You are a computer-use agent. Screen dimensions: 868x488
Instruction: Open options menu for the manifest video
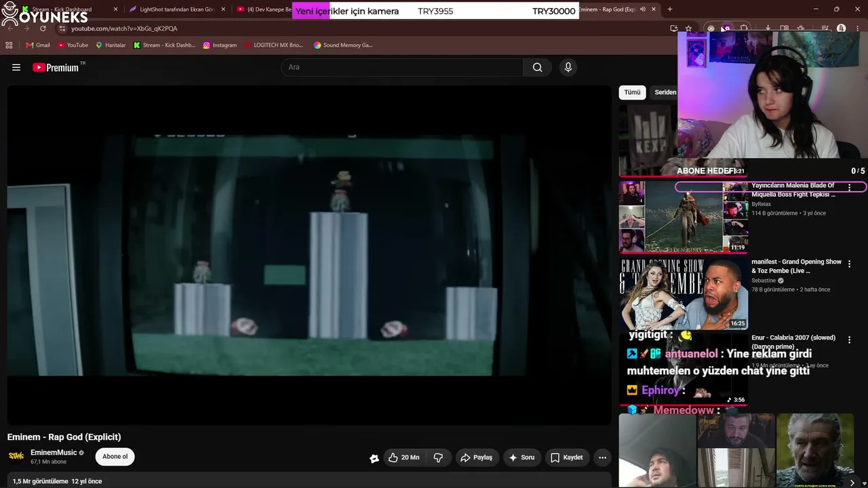click(x=849, y=264)
